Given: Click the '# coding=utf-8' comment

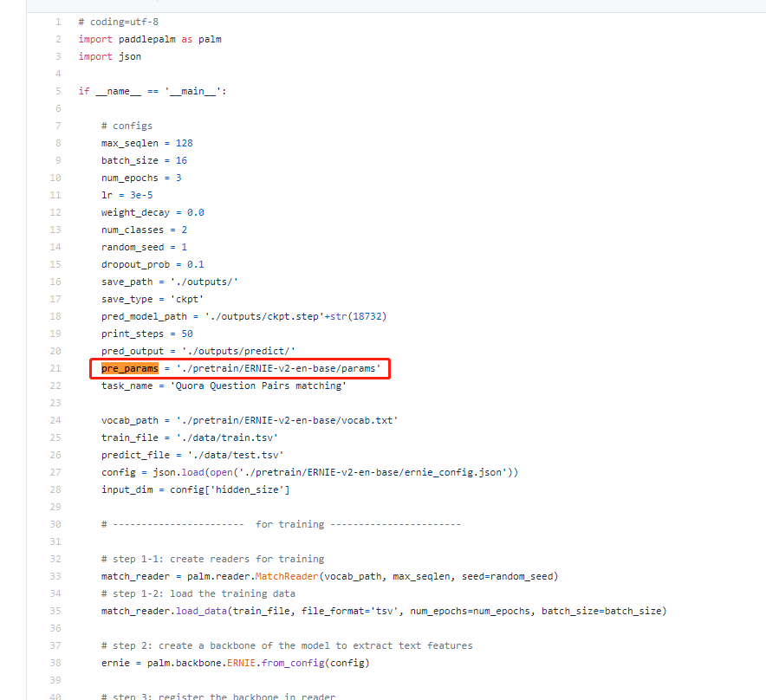Looking at the screenshot, I should click(x=118, y=22).
